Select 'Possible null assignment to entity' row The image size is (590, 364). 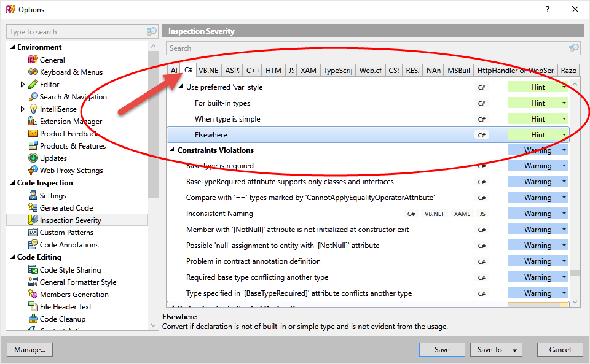pos(368,246)
